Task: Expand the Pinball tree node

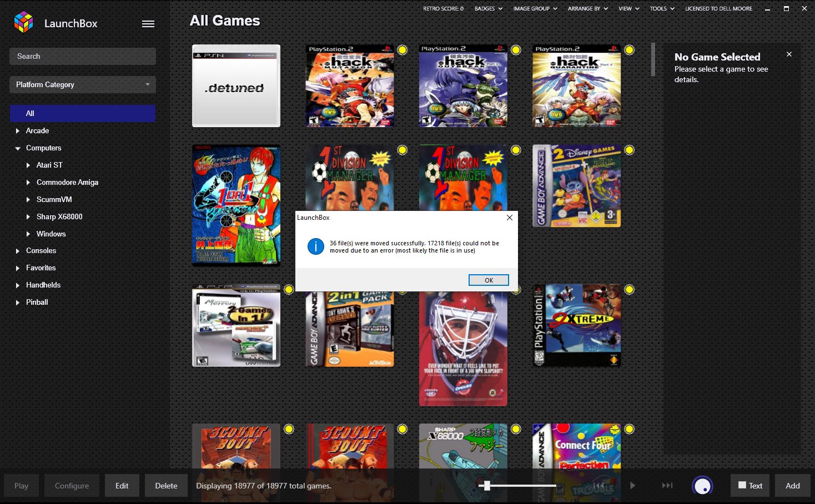Action: (18, 303)
